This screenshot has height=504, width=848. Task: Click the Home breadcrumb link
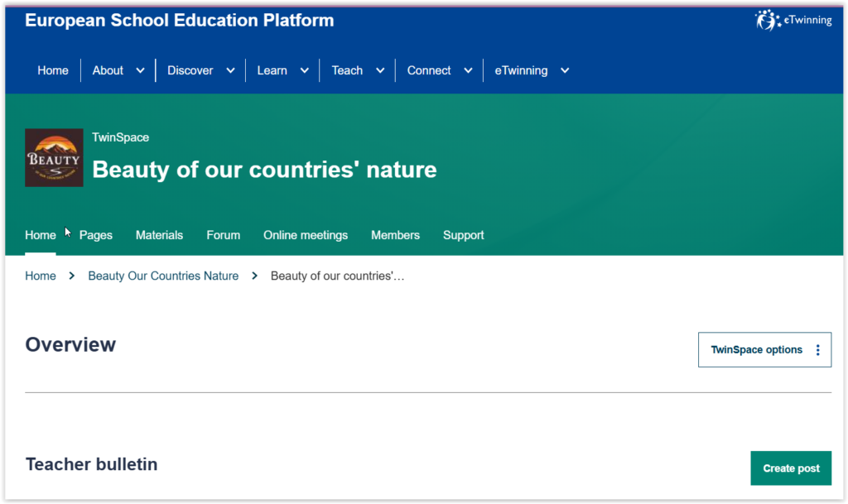point(41,276)
